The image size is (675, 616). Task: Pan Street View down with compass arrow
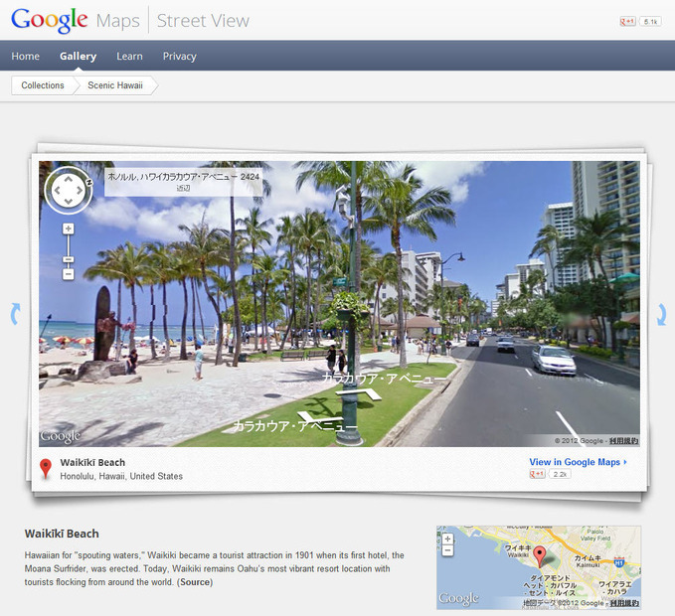tap(69, 202)
